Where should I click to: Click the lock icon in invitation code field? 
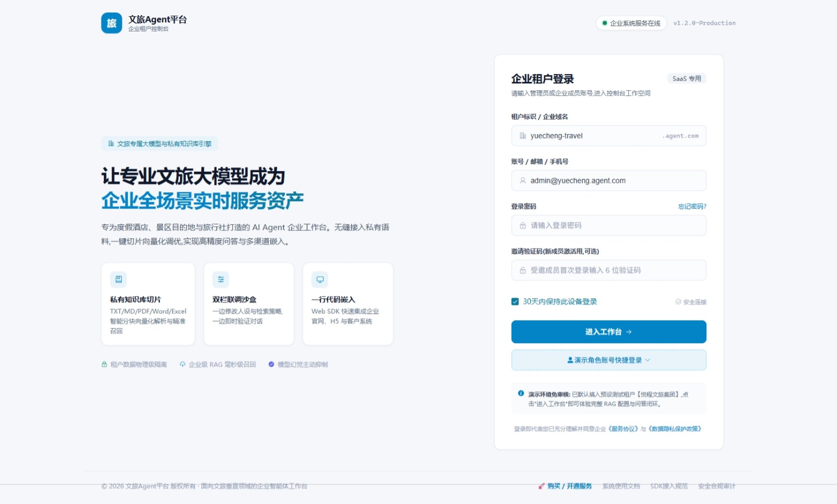[523, 270]
